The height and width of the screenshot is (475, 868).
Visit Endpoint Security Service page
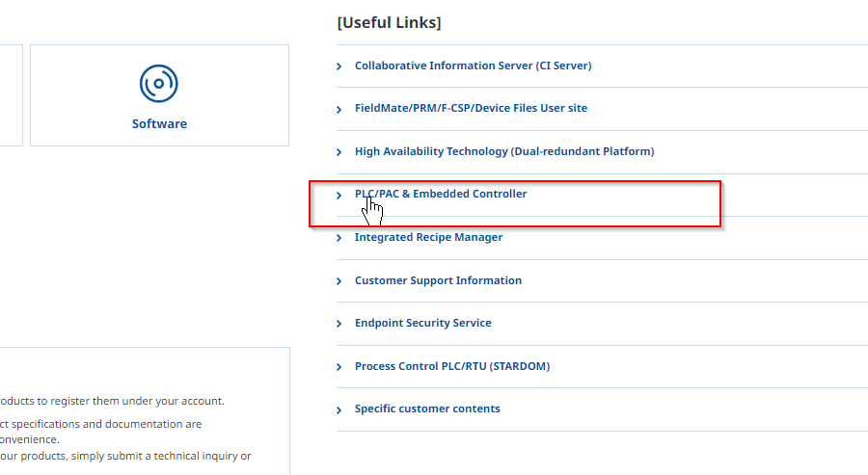coord(423,323)
